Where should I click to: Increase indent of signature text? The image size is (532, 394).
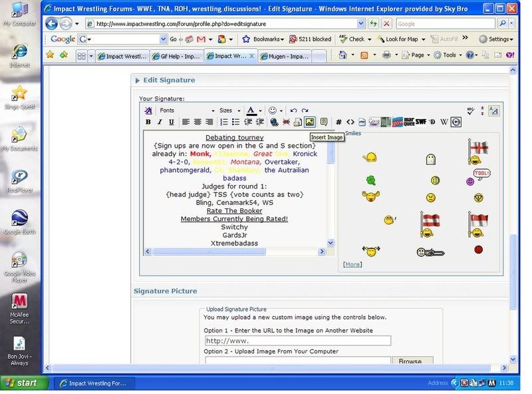[260, 122]
